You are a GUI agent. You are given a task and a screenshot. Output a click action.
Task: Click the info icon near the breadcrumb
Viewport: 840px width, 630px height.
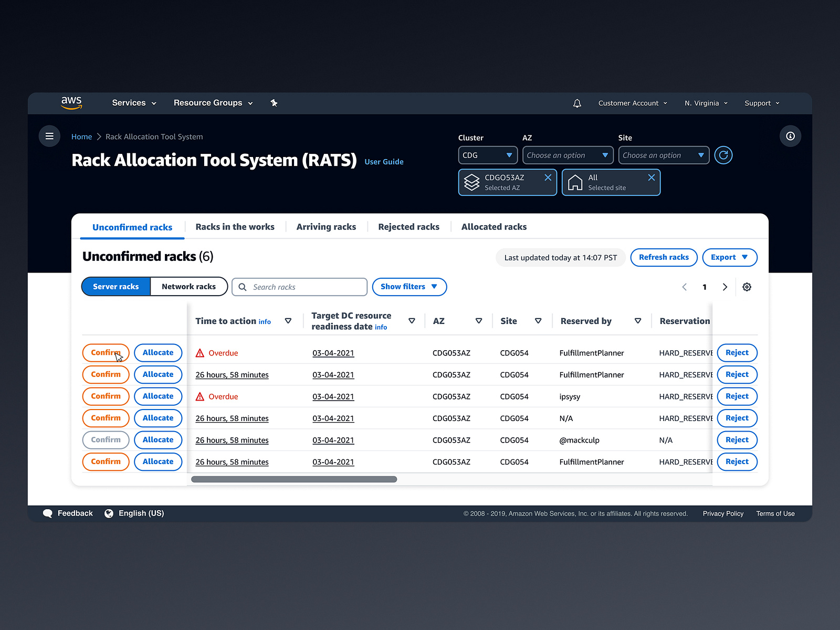[790, 136]
